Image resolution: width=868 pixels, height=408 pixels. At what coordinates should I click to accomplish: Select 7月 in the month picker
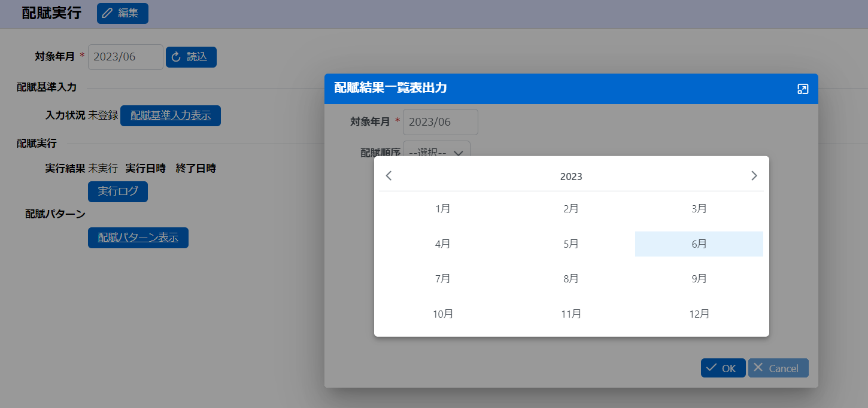[443, 279]
